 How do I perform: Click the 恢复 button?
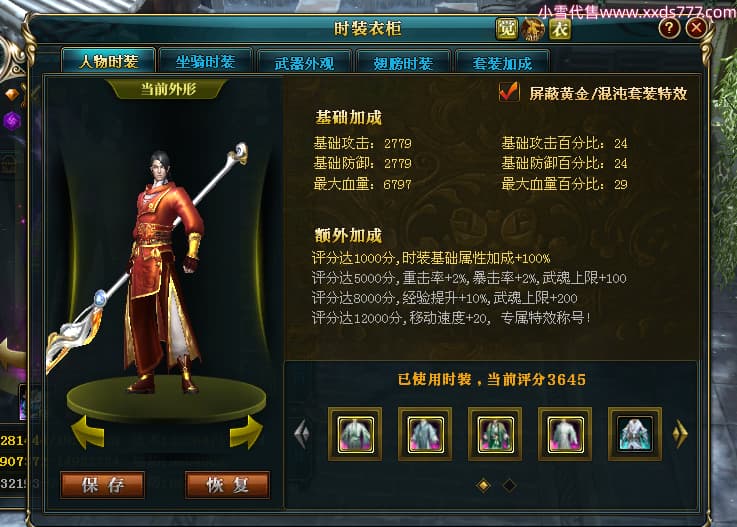point(228,485)
